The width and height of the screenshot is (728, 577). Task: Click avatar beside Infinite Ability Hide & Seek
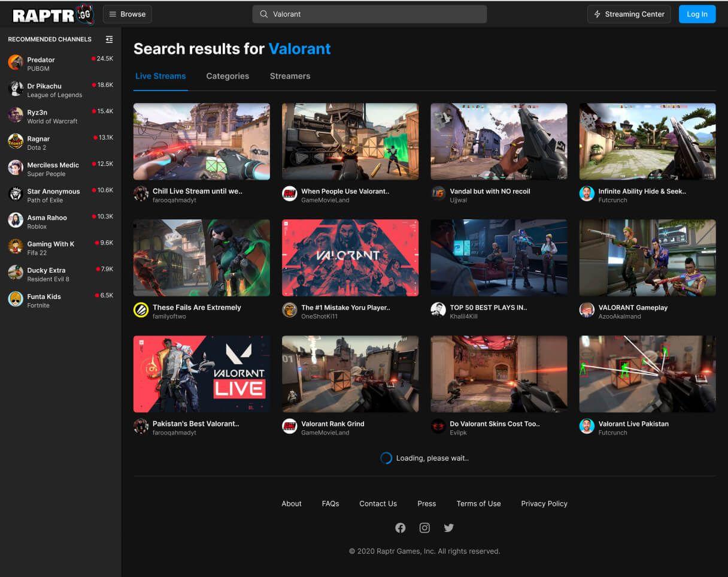point(587,194)
